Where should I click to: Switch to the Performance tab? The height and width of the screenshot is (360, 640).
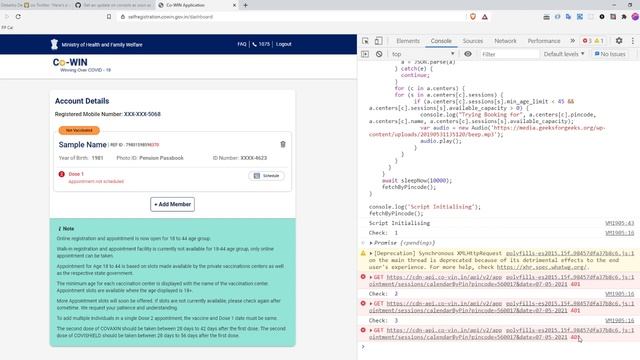[544, 41]
